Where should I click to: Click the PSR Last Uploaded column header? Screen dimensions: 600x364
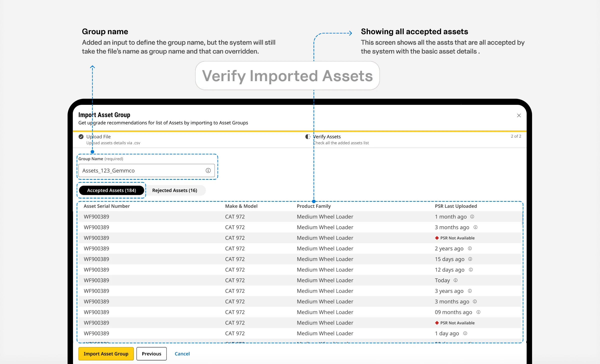click(456, 206)
